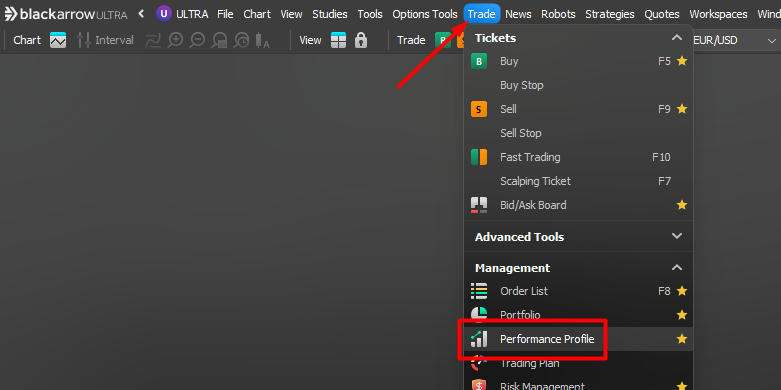Click the Order List icon
Viewport: 781px width, 390px height.
coord(479,291)
